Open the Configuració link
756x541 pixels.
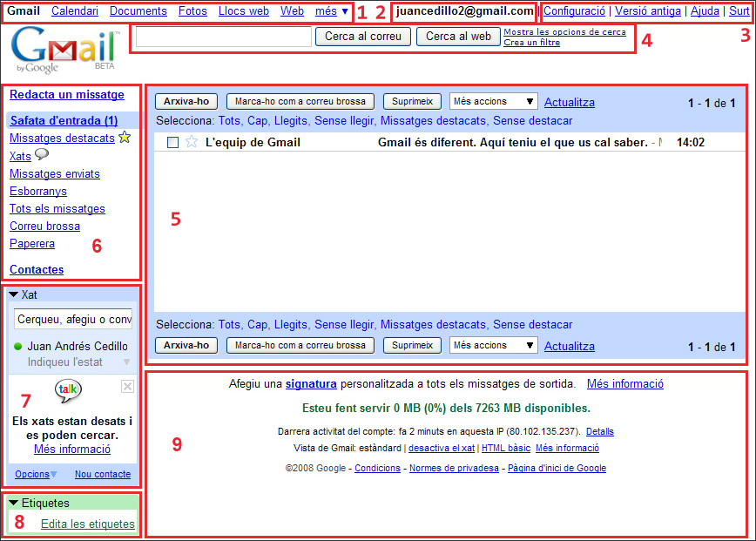point(574,11)
